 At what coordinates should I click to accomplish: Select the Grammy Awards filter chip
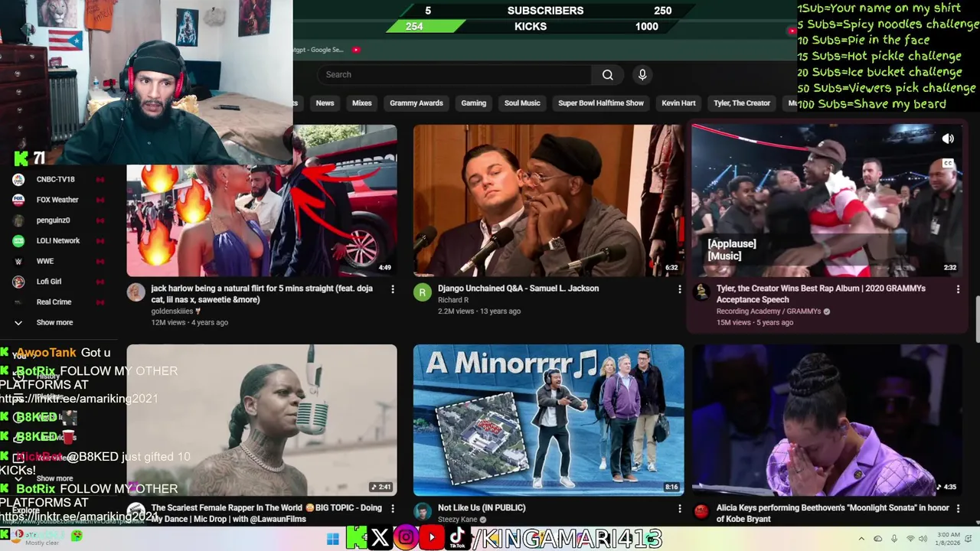[416, 103]
